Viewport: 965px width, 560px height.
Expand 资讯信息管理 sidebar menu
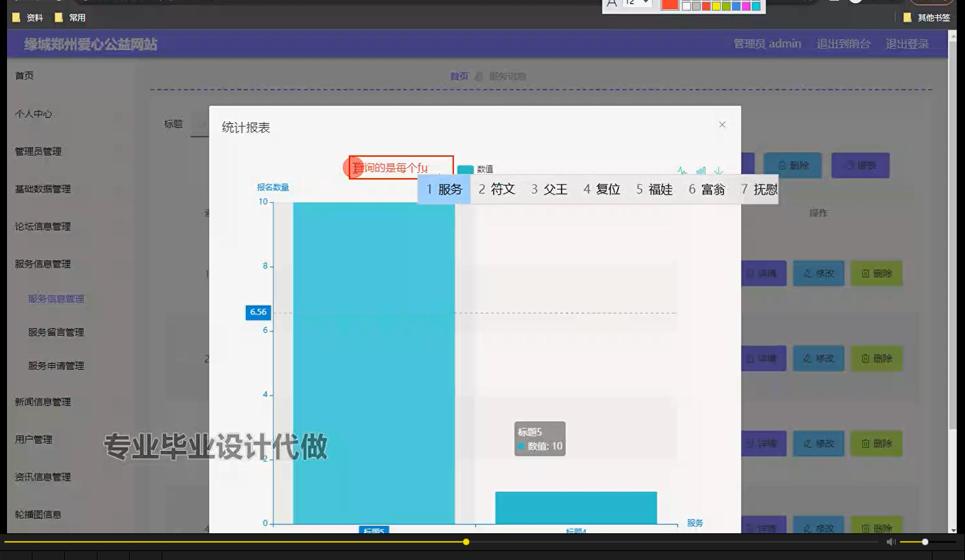pyautogui.click(x=43, y=477)
